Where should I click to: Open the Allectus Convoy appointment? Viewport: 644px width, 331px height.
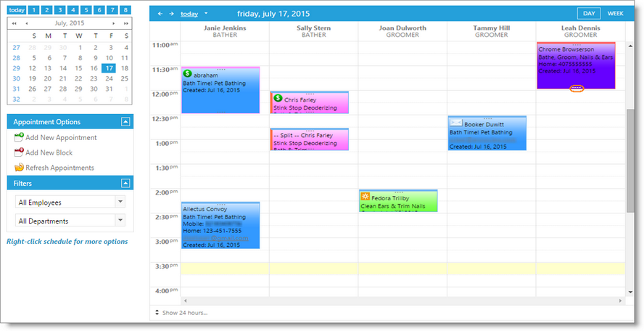pos(220,226)
